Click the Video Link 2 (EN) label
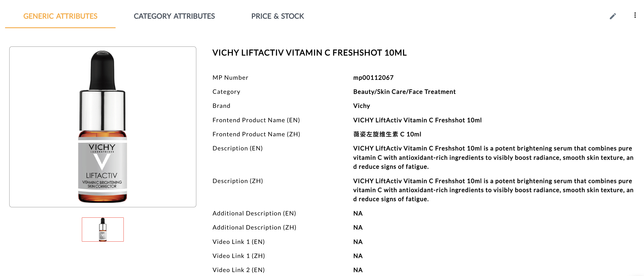644x276 pixels. (238, 270)
